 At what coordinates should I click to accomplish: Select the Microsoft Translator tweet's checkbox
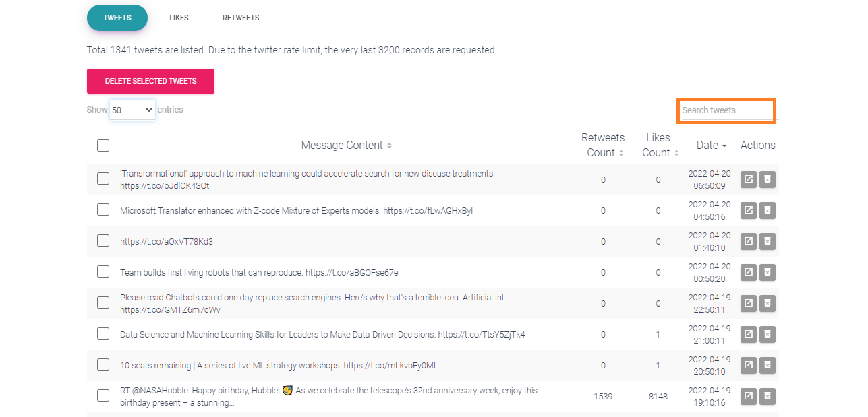pyautogui.click(x=103, y=210)
